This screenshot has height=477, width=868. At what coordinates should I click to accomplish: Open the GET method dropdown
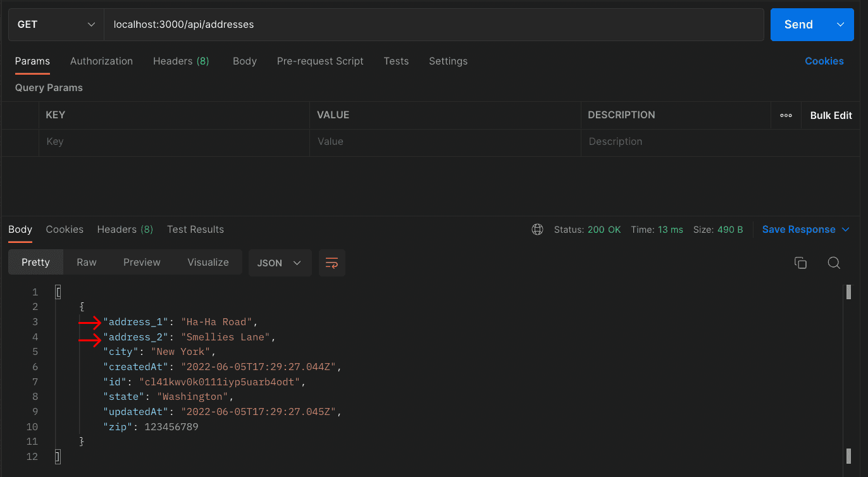coord(56,25)
